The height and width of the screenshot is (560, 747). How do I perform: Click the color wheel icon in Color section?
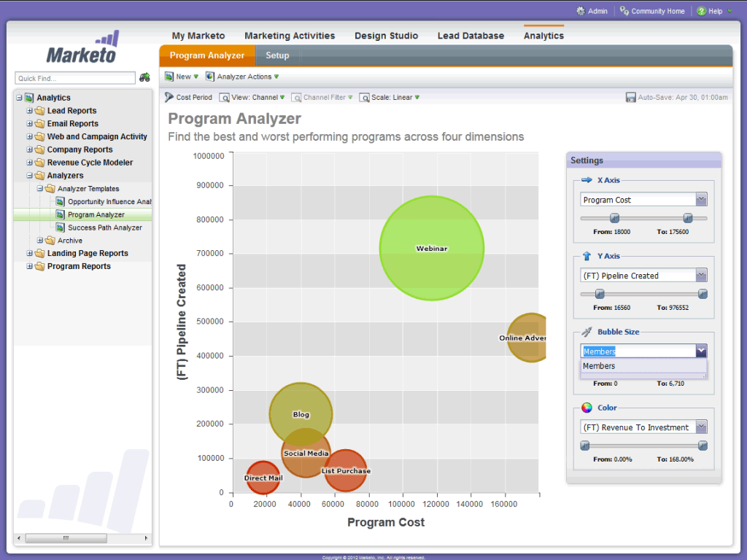point(587,408)
